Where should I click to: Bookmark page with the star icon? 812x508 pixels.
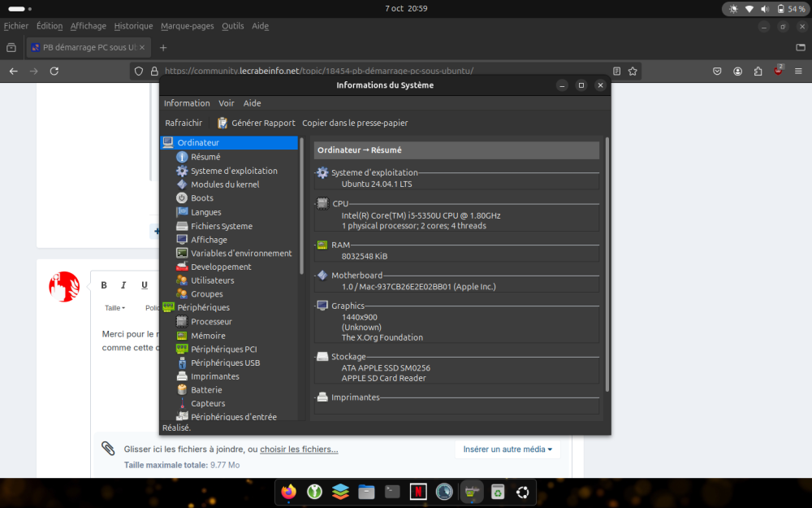tap(633, 72)
